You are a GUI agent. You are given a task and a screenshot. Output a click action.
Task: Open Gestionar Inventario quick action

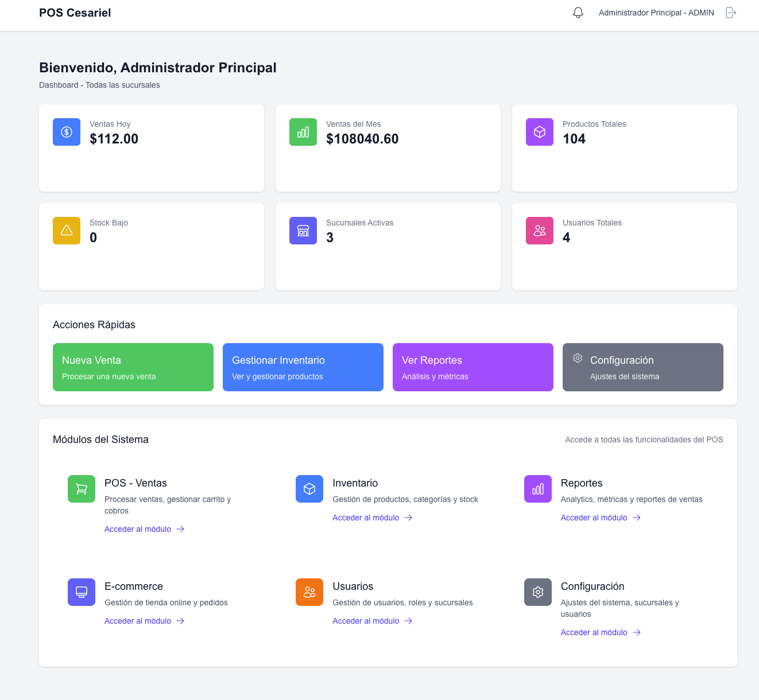click(x=303, y=367)
